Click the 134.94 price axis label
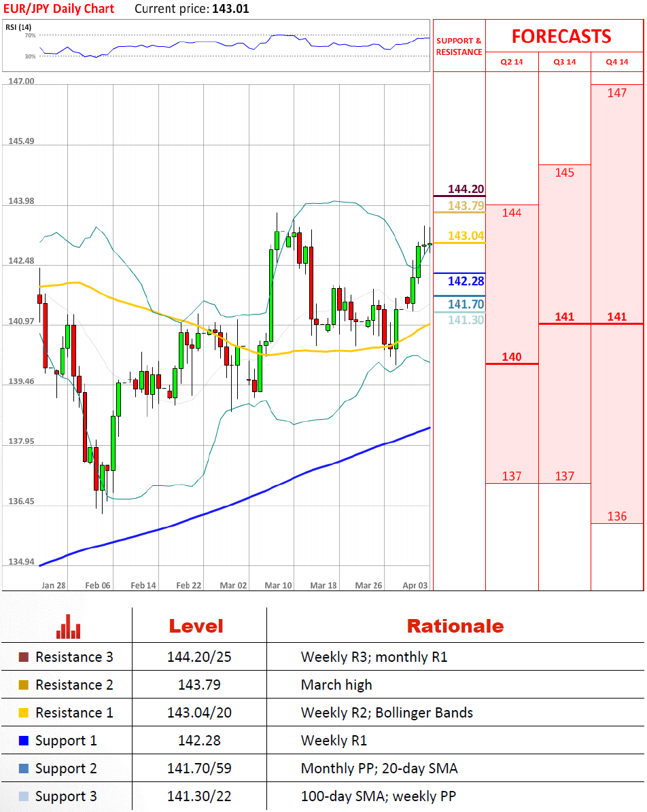647x812 pixels. [x=21, y=562]
